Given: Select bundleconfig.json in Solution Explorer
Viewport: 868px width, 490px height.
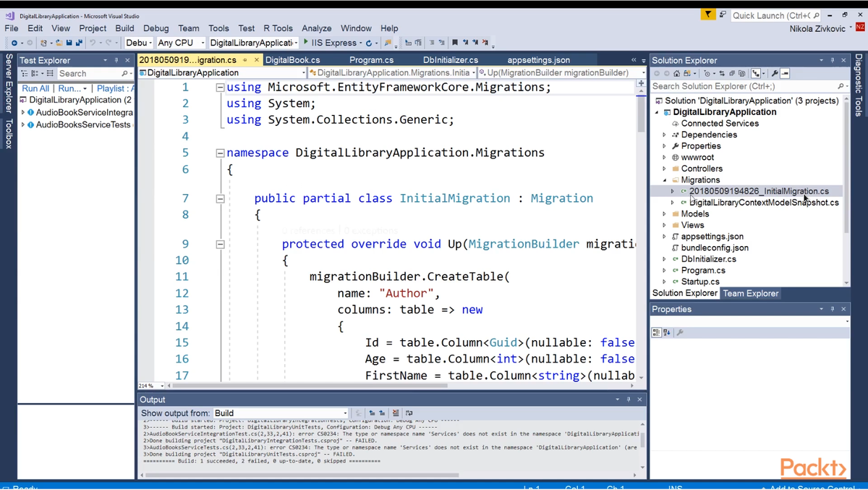Looking at the screenshot, I should coord(715,248).
